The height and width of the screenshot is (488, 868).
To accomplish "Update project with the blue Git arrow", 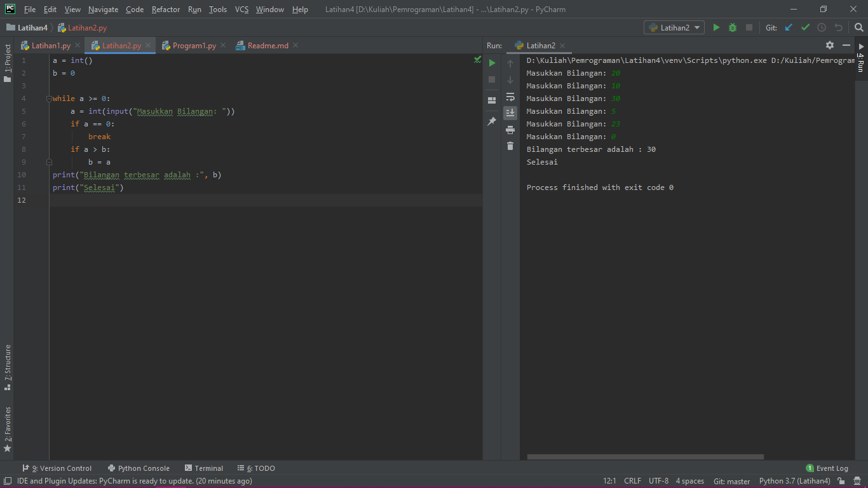I will [789, 27].
